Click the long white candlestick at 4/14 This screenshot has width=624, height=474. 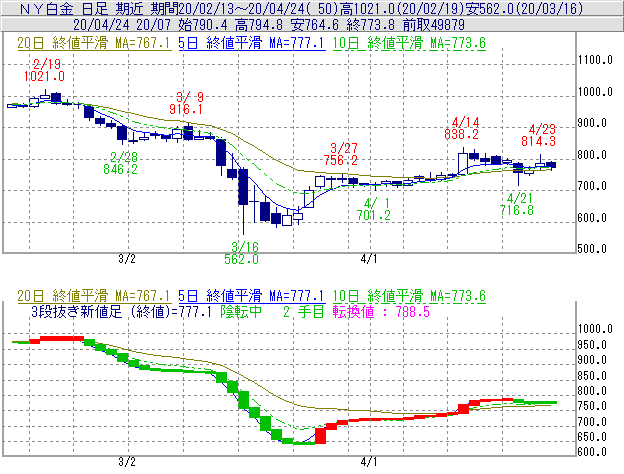(463, 162)
